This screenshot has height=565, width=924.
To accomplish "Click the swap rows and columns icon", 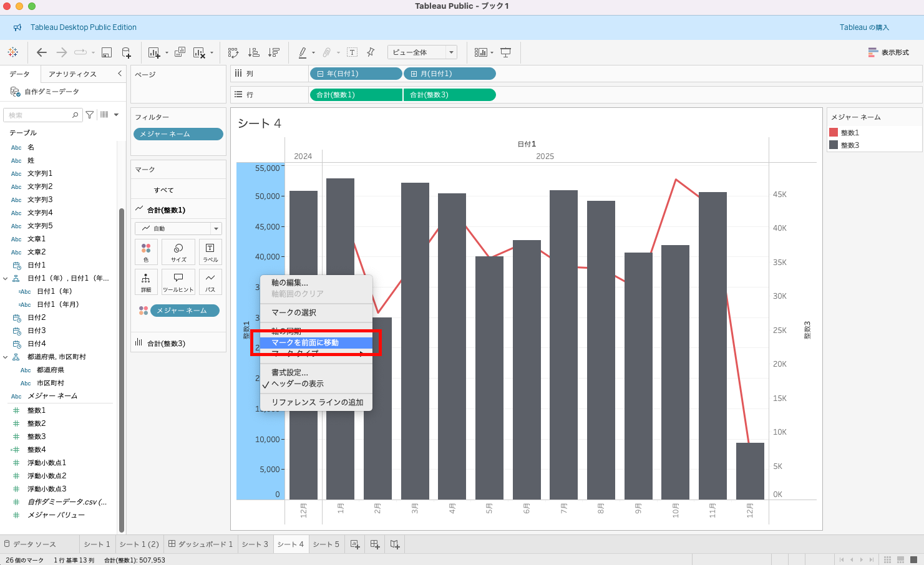I will (233, 52).
